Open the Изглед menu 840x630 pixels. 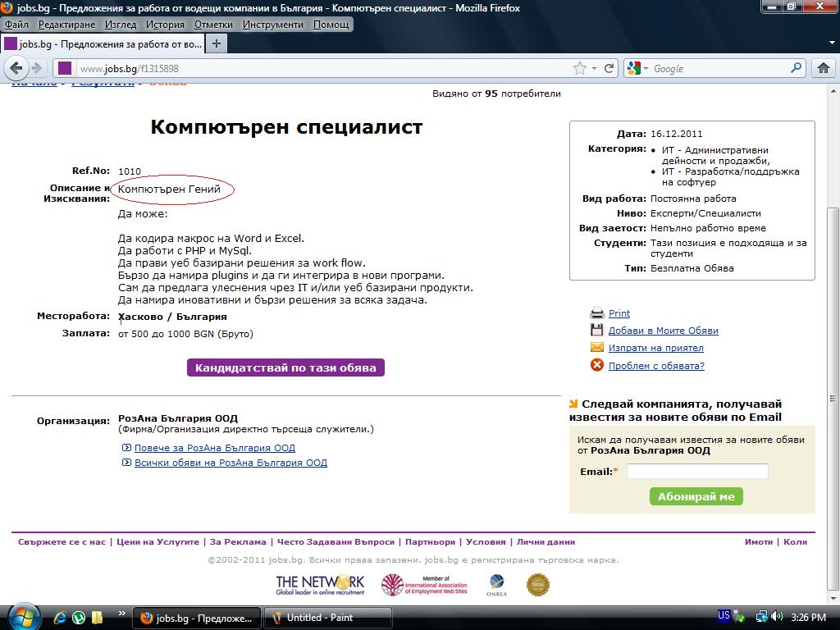coord(121,25)
